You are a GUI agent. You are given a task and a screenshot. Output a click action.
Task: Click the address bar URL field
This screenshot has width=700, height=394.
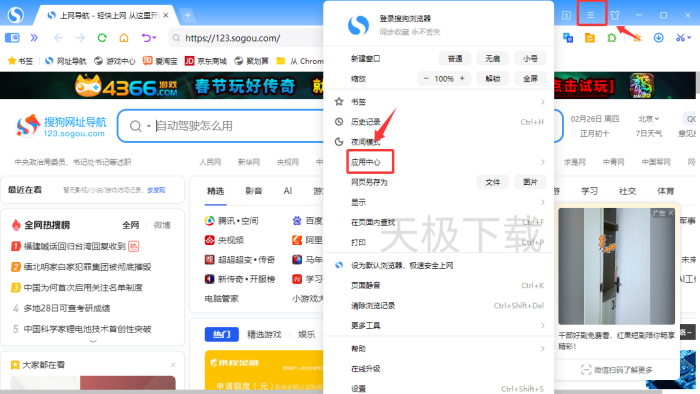pyautogui.click(x=246, y=38)
